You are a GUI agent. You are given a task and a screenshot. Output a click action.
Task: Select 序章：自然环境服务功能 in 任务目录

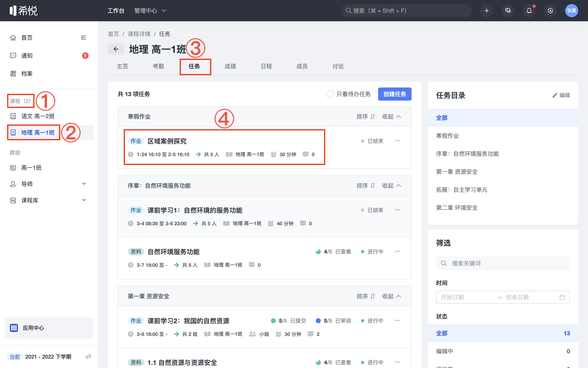pyautogui.click(x=503, y=154)
